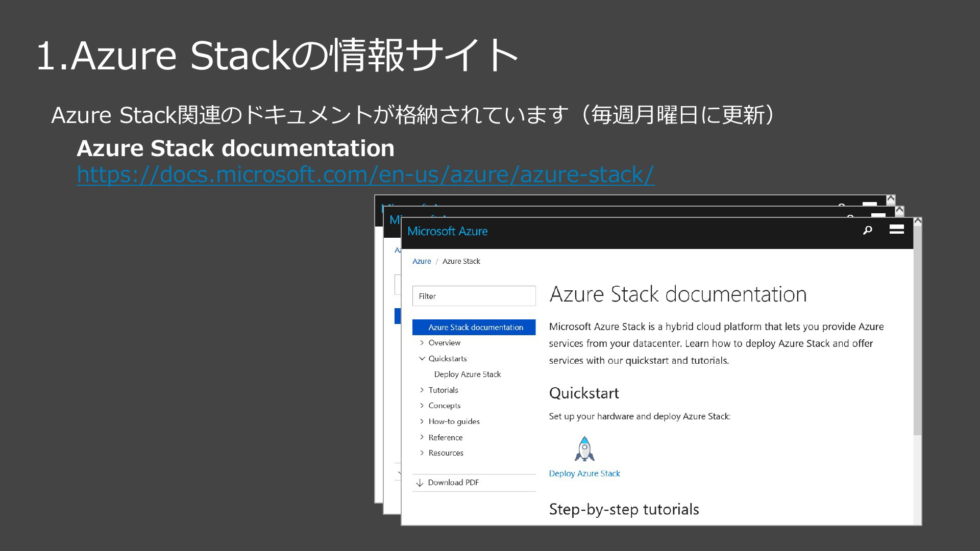This screenshot has height=551, width=980.
Task: Click the Azure Stack documentation page title
Action: point(678,294)
